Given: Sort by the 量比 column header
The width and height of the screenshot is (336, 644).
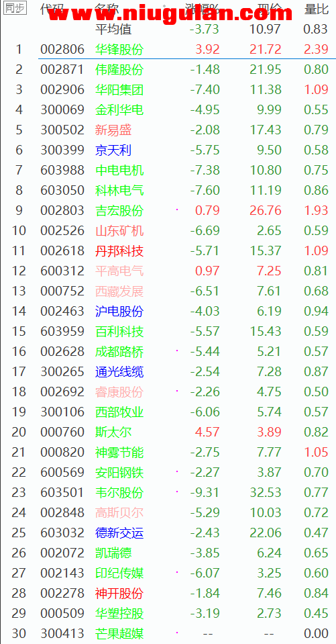Looking at the screenshot, I should click(x=317, y=9).
